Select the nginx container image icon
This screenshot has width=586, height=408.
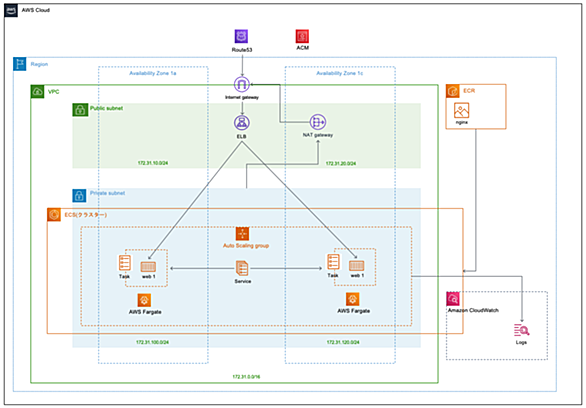coord(462,111)
